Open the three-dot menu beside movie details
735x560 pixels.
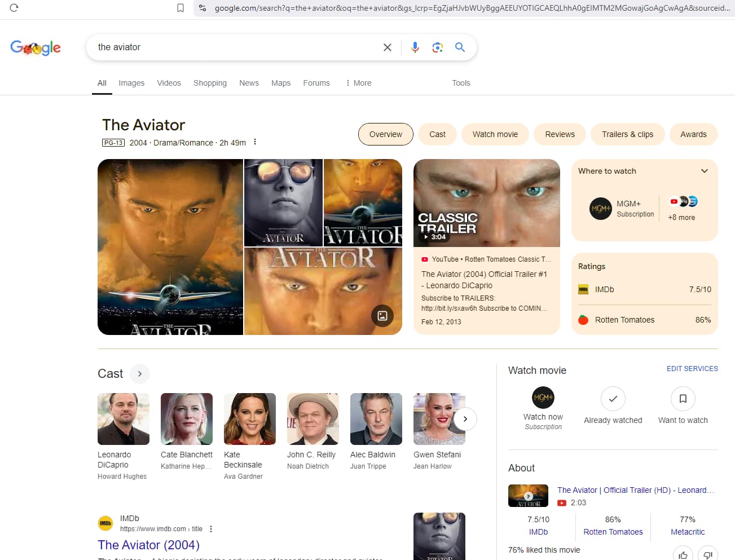[x=255, y=142]
